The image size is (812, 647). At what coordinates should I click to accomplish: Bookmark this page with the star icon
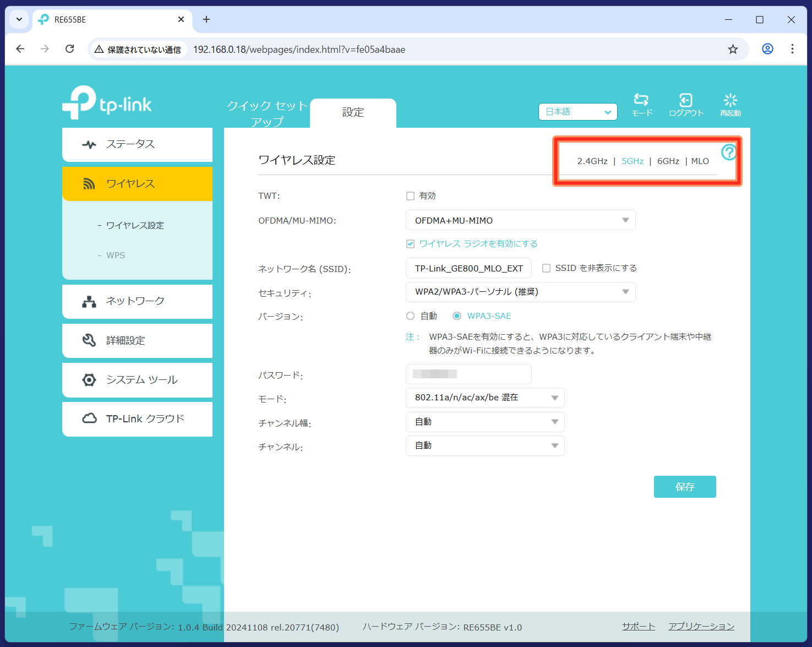[733, 50]
